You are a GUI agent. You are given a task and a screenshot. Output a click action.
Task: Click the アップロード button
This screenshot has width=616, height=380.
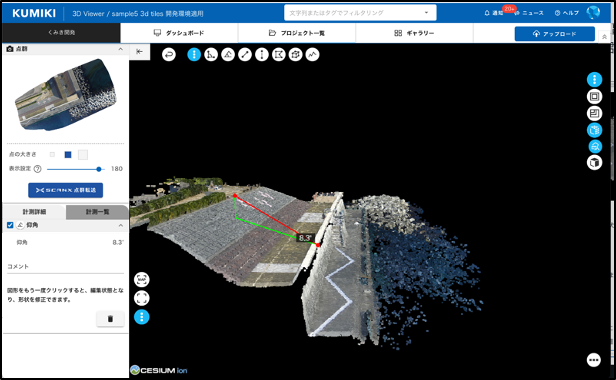pos(555,34)
